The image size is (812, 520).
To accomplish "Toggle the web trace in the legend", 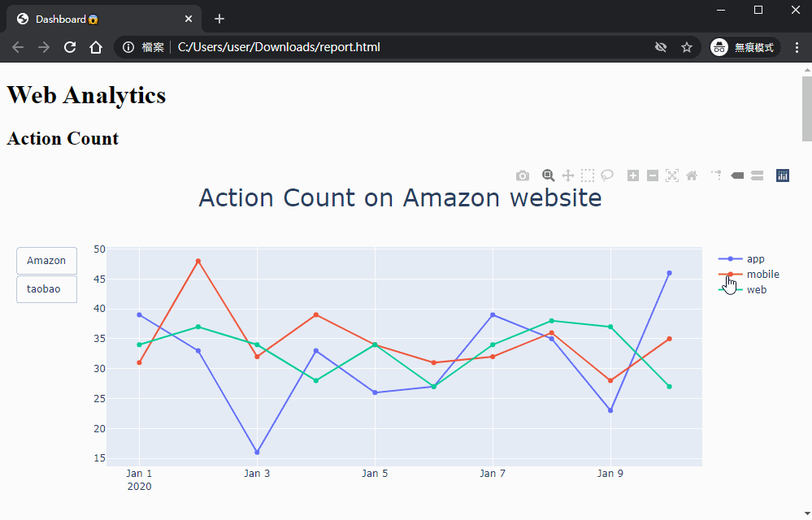I will point(749,290).
